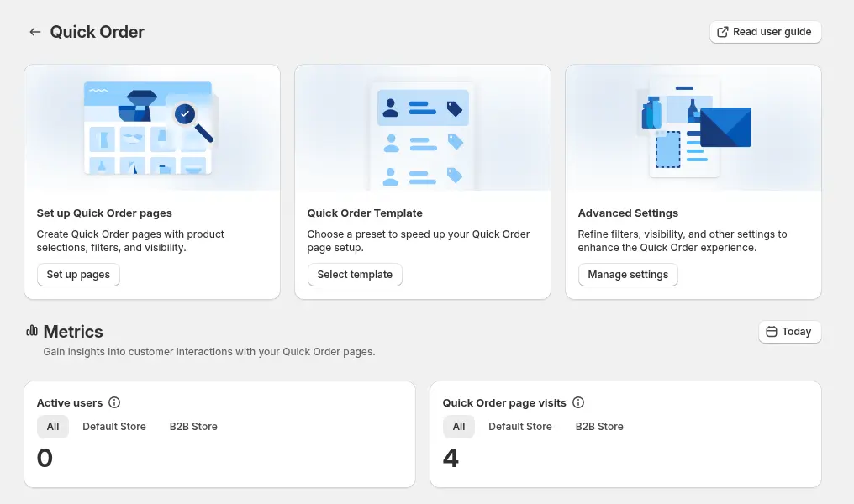Select All tab under Active users

tap(53, 427)
